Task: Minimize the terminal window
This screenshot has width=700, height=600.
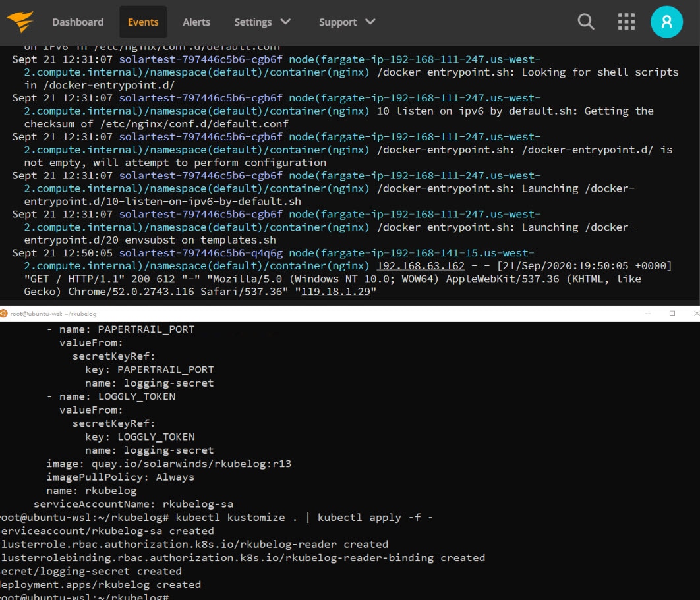Action: click(648, 314)
